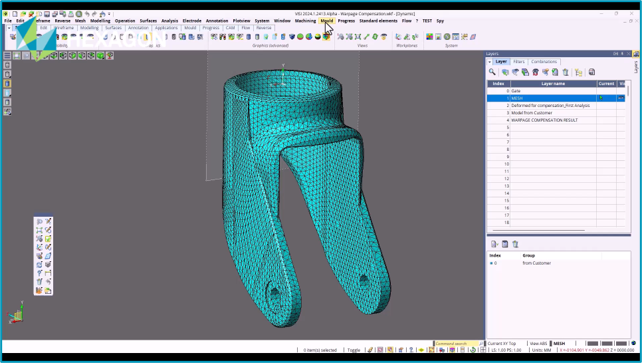The image size is (642, 363).
Task: Expand the ribbon tab dropdown arrow
Action: 9,28
